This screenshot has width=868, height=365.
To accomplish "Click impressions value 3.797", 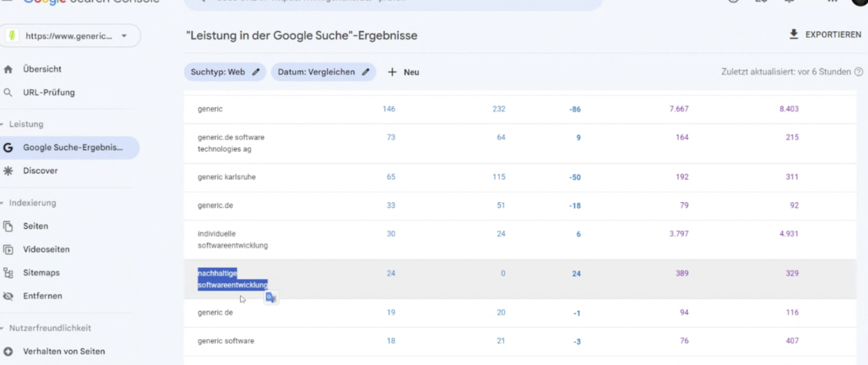I will point(679,234).
